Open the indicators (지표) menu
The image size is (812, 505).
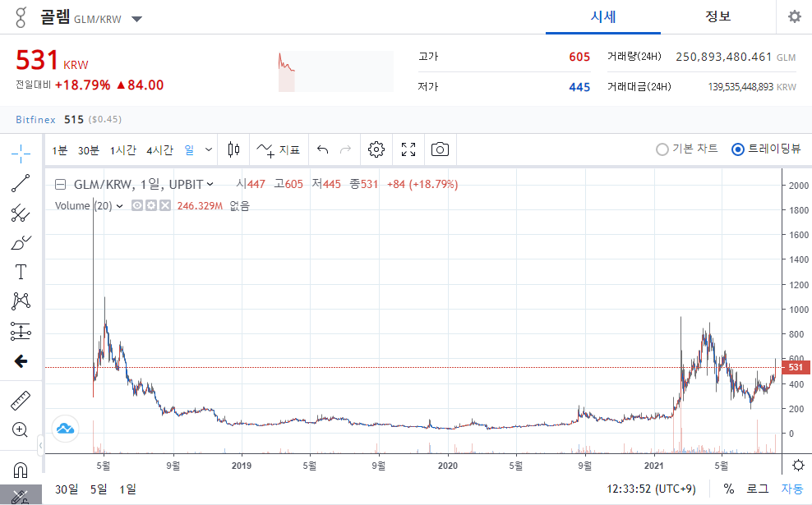click(279, 150)
